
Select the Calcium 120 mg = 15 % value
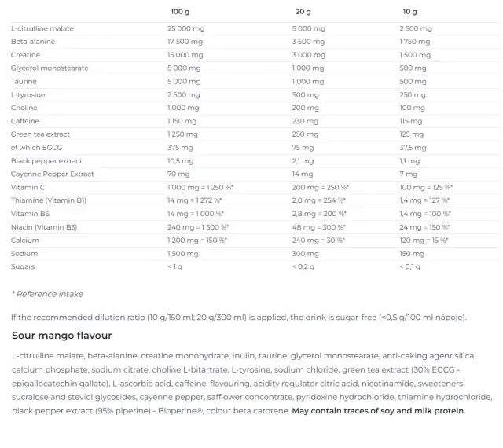(x=424, y=241)
